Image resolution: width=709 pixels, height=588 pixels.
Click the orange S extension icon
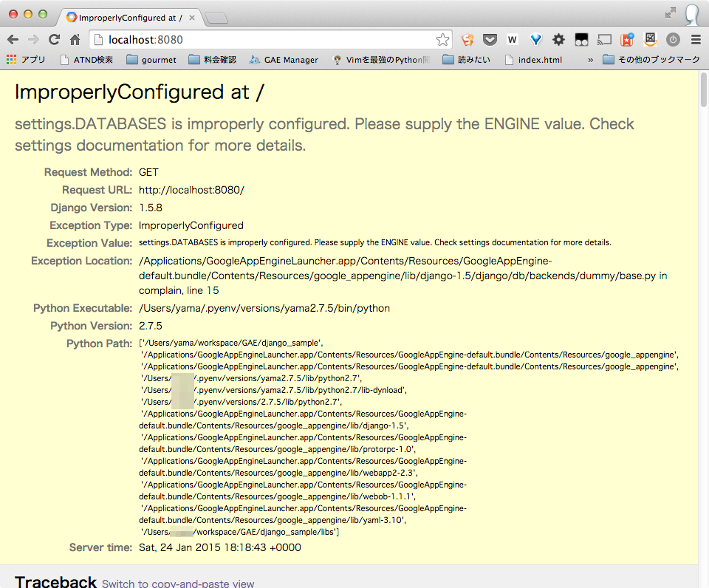click(x=467, y=39)
